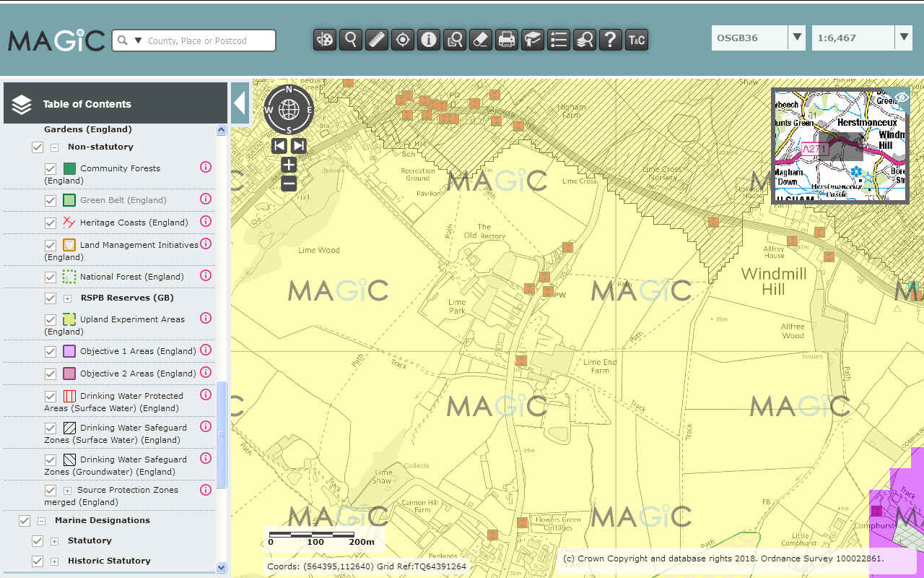This screenshot has height=578, width=924.
Task: Go to next map extent
Action: pyautogui.click(x=298, y=146)
